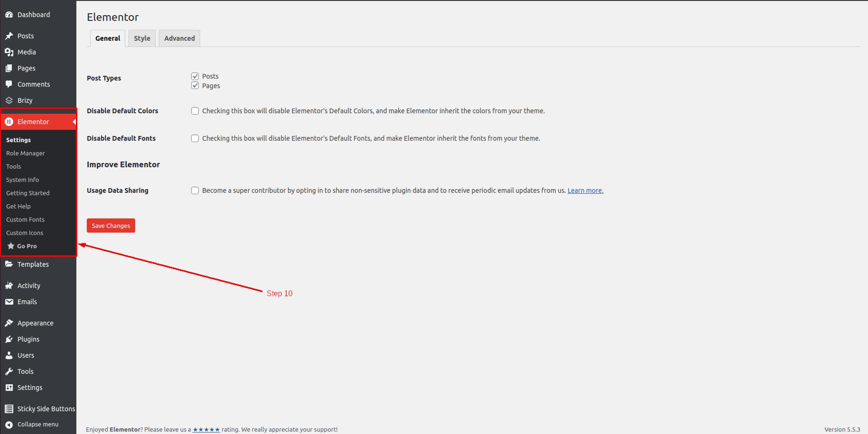Enable Disable Default Colors checkbox
This screenshot has height=434, width=868.
pyautogui.click(x=195, y=111)
